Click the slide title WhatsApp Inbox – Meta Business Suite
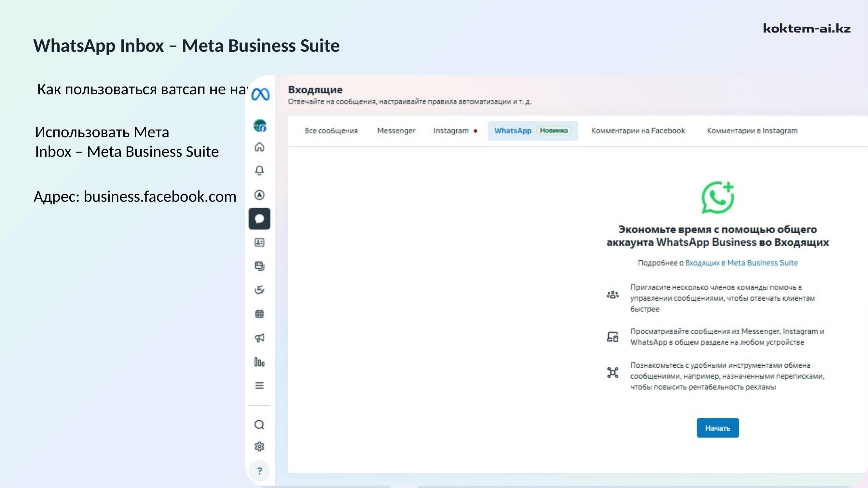 186,46
